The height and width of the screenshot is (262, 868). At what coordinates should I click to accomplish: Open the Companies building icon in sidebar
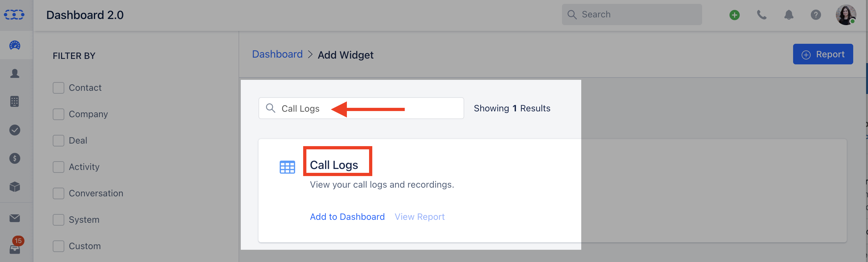coord(15,101)
